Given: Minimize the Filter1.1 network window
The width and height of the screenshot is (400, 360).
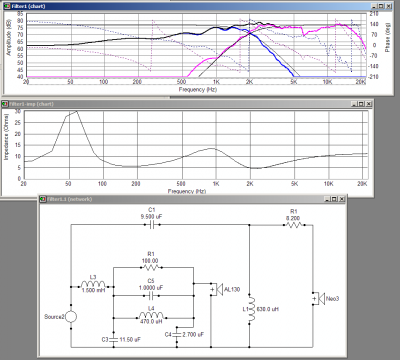Looking at the screenshot, I should tap(327, 199).
